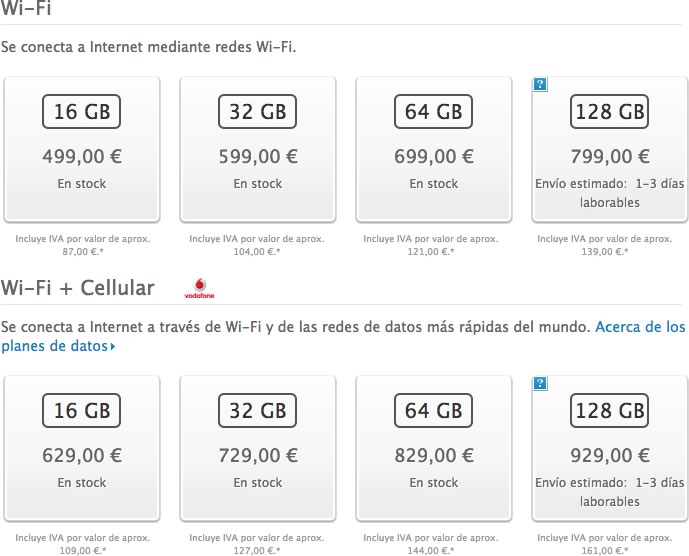689x556 pixels.
Task: Click the IVA note showing 161,00 €
Action: [605, 544]
